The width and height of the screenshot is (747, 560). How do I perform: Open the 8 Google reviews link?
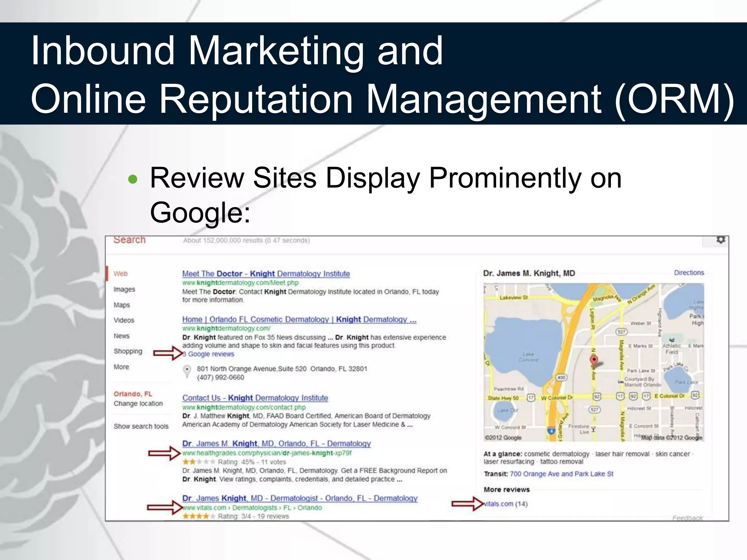(x=208, y=354)
